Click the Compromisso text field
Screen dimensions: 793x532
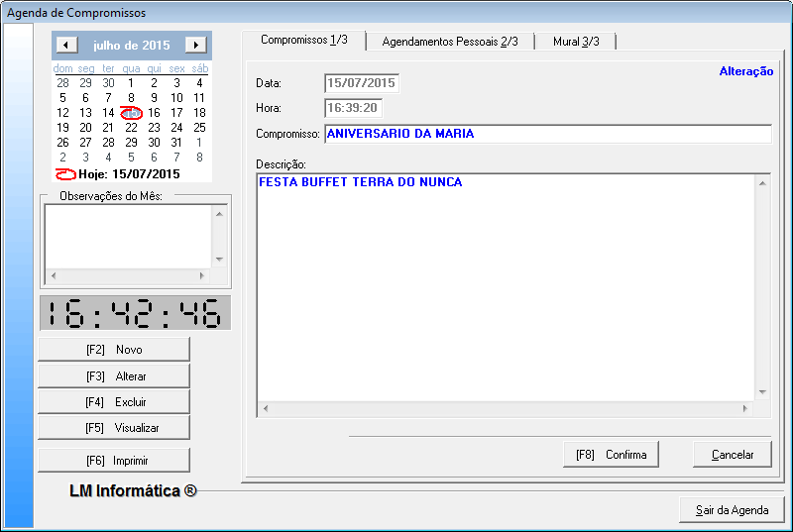click(547, 134)
